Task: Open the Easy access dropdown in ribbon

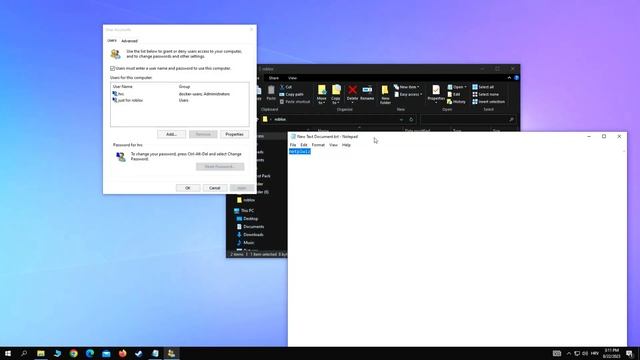Action: 409,94
